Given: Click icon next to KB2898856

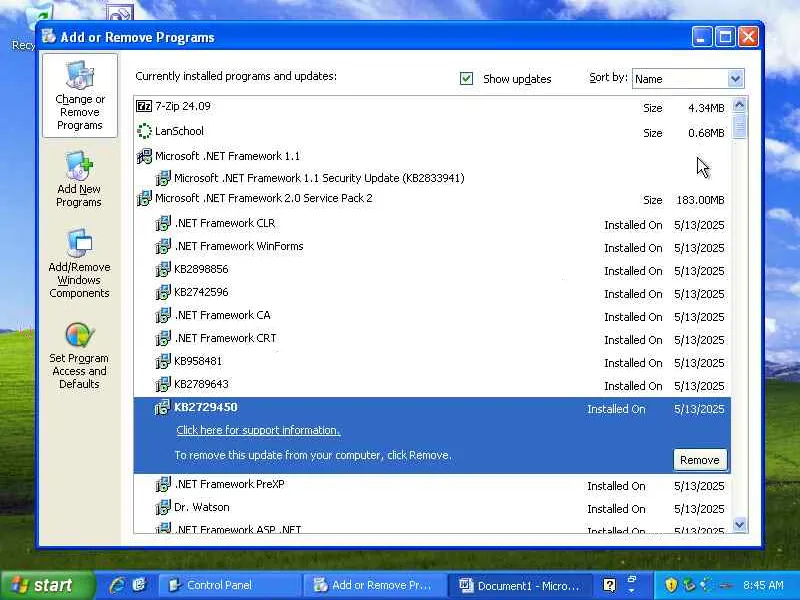Looking at the screenshot, I should 163,269.
